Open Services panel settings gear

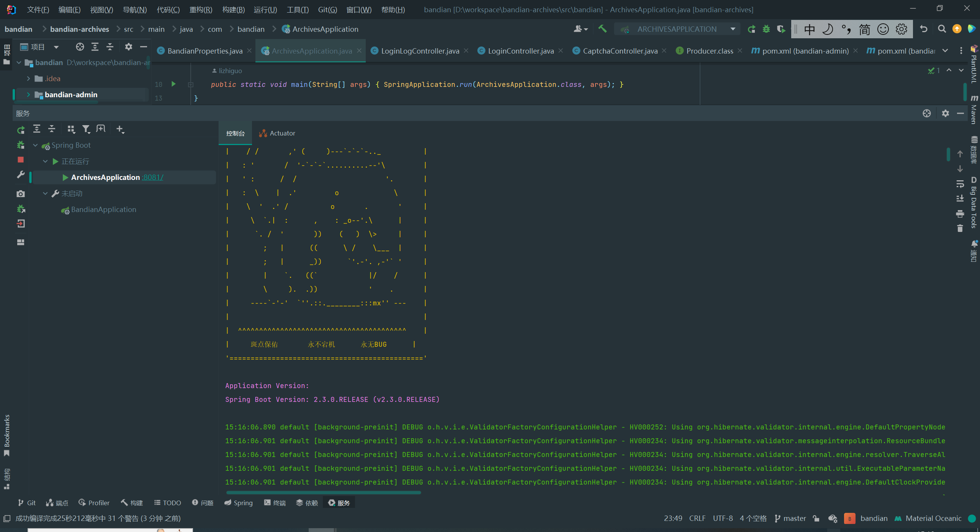[946, 113]
